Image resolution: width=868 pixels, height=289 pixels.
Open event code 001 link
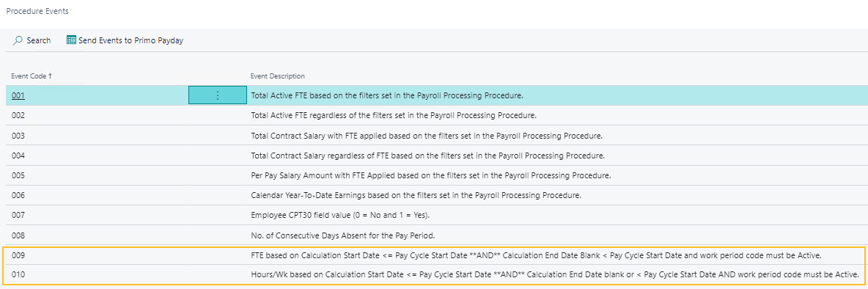coord(18,96)
